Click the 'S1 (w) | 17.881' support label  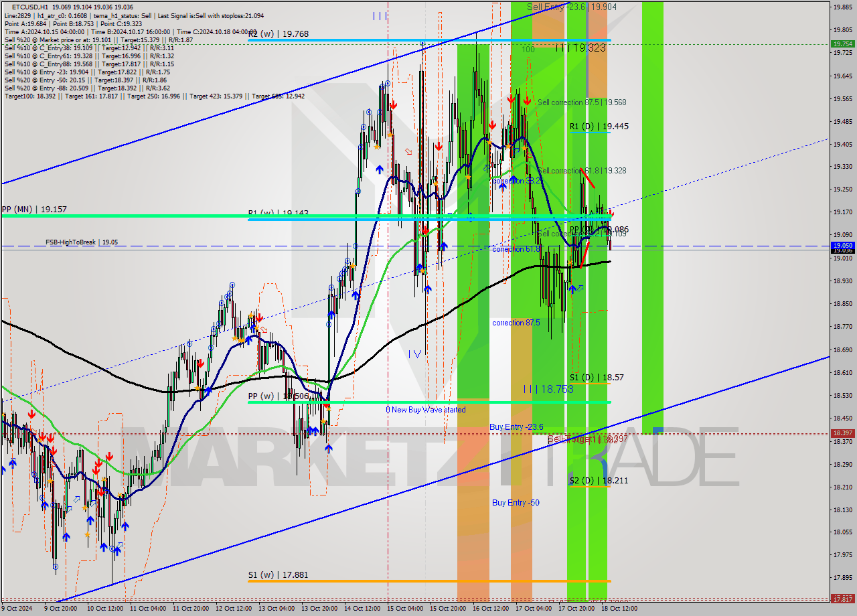click(x=278, y=574)
